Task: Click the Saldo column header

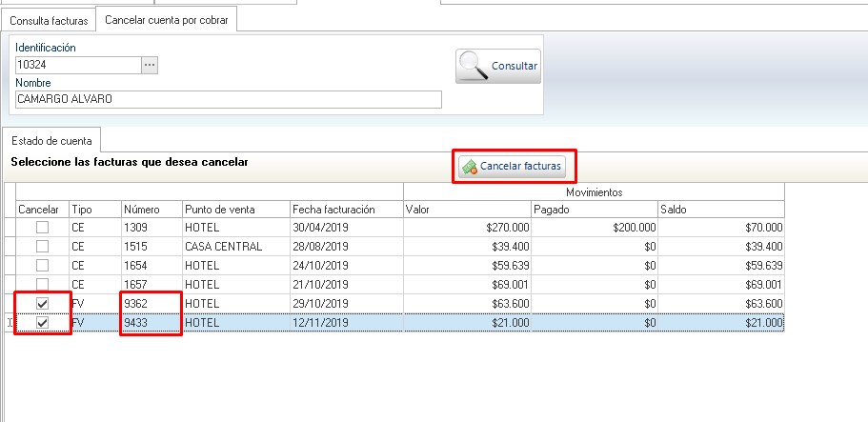Action: [x=720, y=209]
